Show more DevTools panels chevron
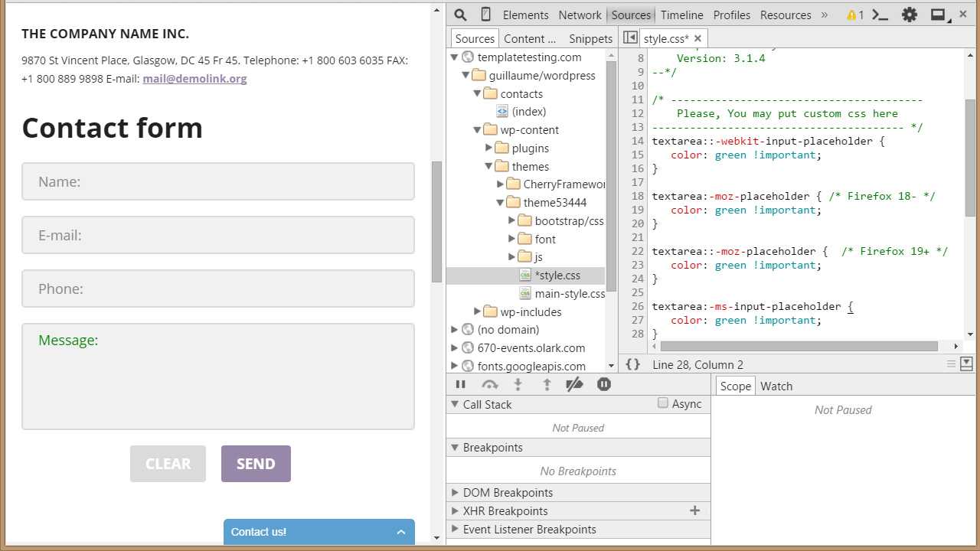This screenshot has width=980, height=551. click(825, 15)
